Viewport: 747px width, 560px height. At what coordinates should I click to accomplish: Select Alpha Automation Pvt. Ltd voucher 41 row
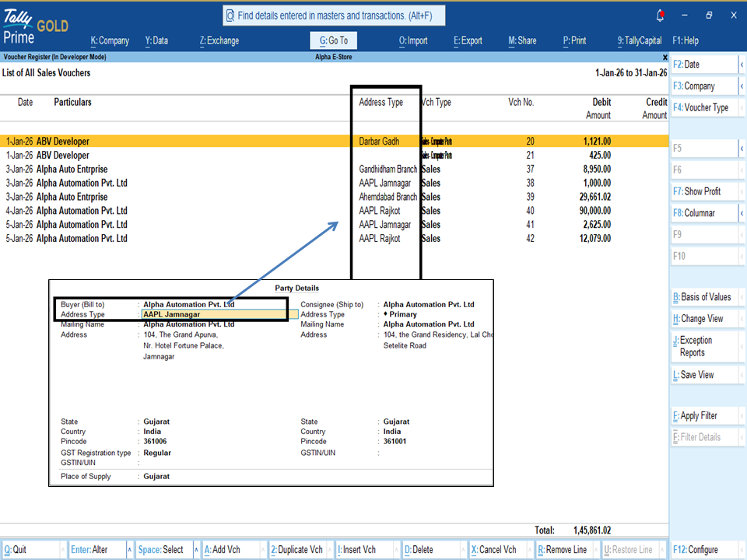(x=334, y=224)
